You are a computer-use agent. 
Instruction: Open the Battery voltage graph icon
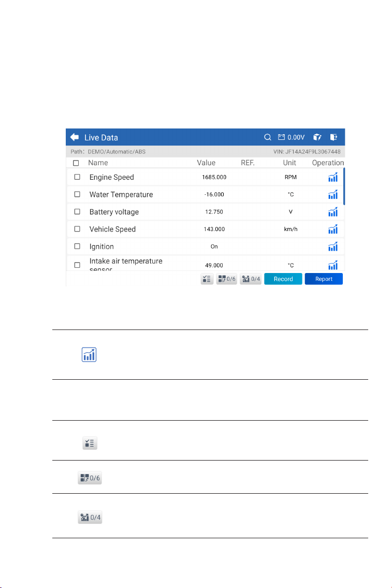point(333,212)
